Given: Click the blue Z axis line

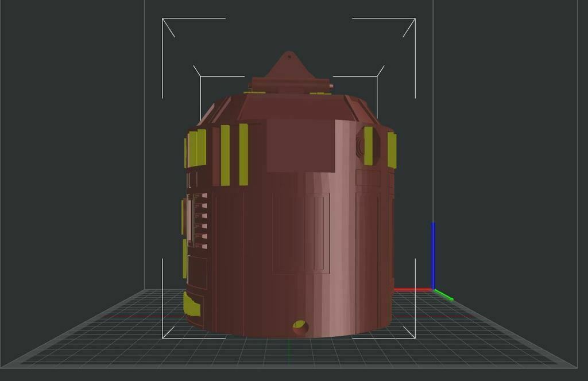Looking at the screenshot, I should [433, 255].
